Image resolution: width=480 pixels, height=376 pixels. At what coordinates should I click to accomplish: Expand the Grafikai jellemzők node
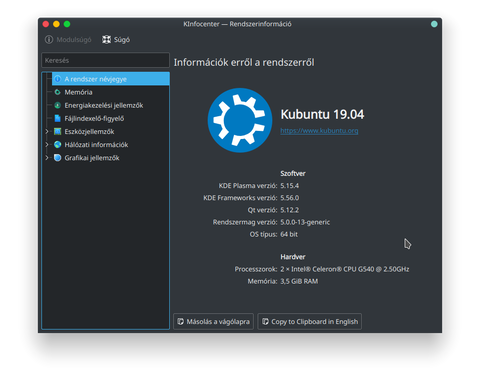(47, 158)
